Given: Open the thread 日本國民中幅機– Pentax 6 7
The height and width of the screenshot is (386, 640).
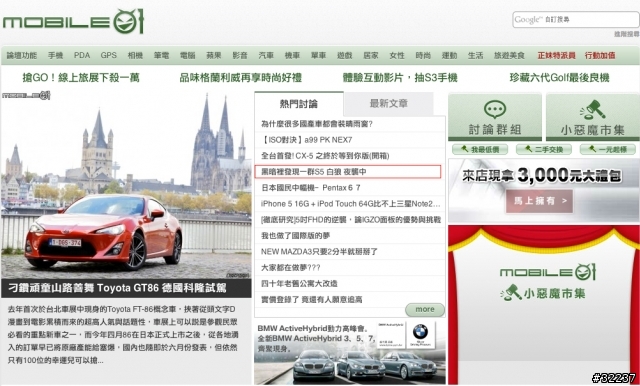Looking at the screenshot, I should [311, 188].
